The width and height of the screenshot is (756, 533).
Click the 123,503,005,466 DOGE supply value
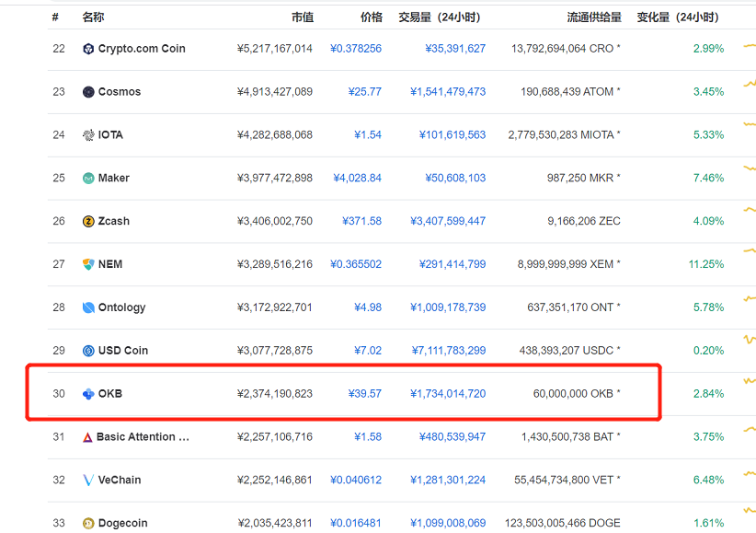[563, 524]
